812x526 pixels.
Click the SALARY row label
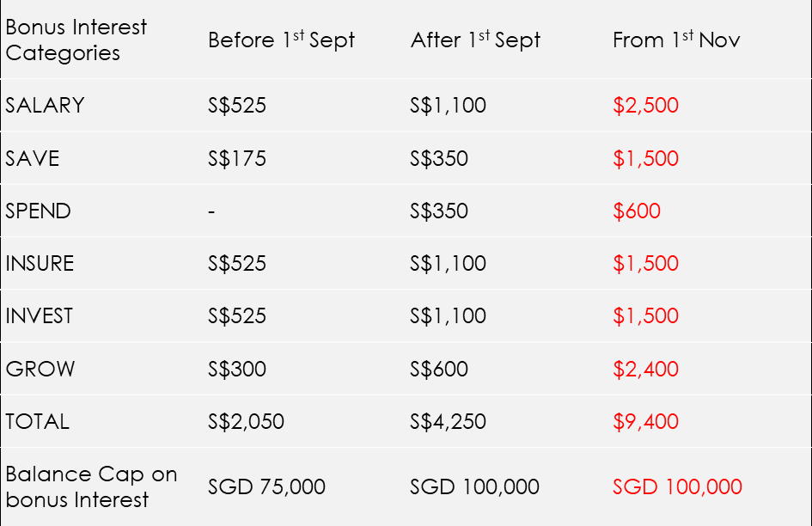pos(45,105)
